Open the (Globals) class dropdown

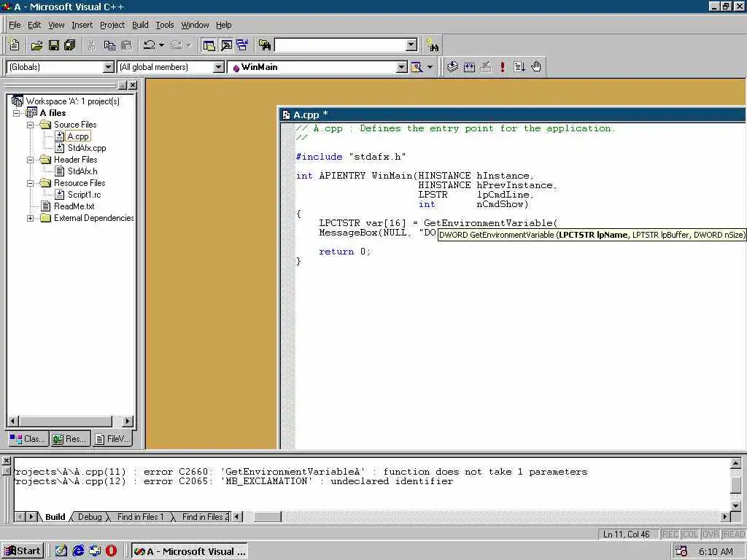(109, 67)
